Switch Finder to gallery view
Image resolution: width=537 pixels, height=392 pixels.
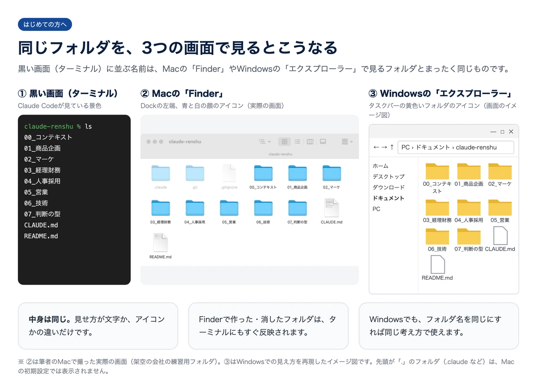click(323, 141)
